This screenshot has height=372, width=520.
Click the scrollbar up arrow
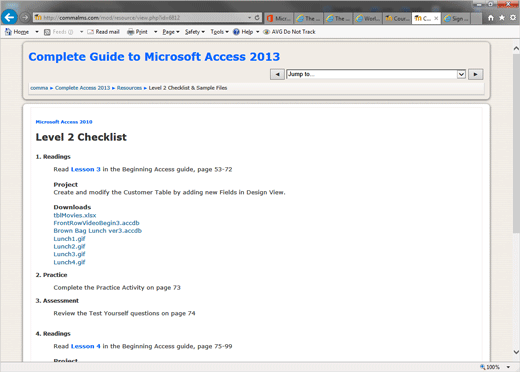tap(516, 49)
